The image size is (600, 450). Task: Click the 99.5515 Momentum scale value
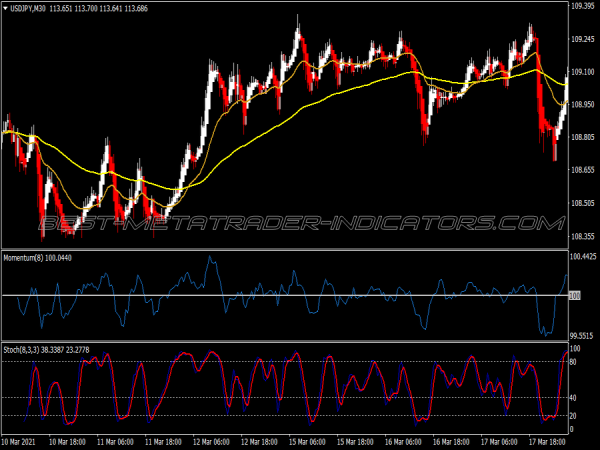582,336
